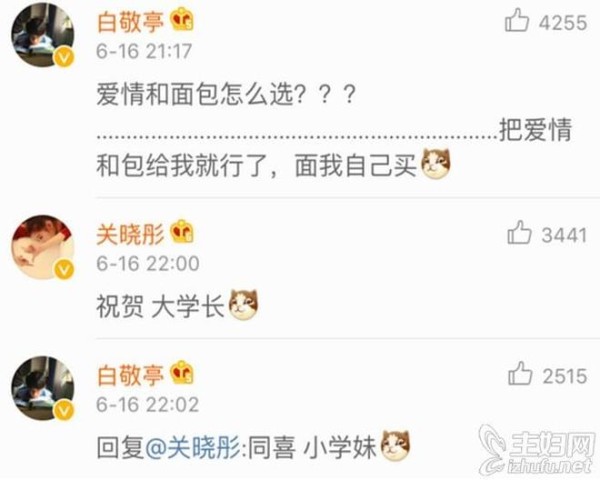Open 关晓彤 username link

click(x=130, y=234)
